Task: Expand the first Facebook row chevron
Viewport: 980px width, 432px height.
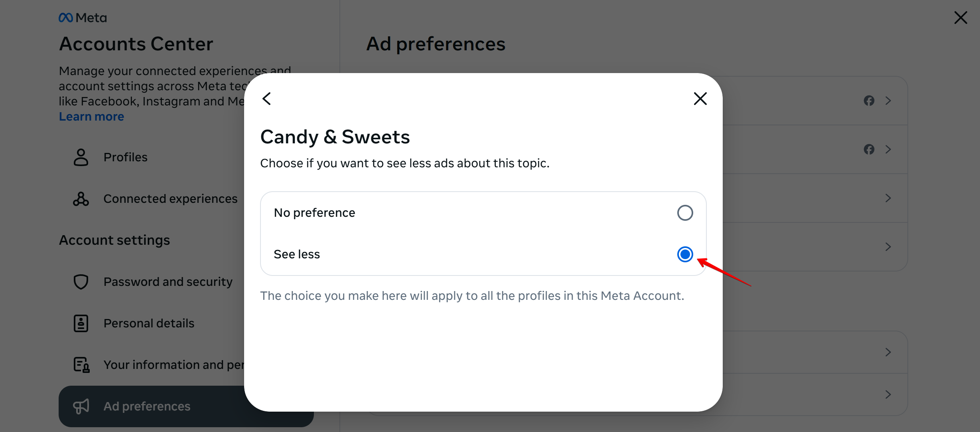Action: pyautogui.click(x=888, y=101)
